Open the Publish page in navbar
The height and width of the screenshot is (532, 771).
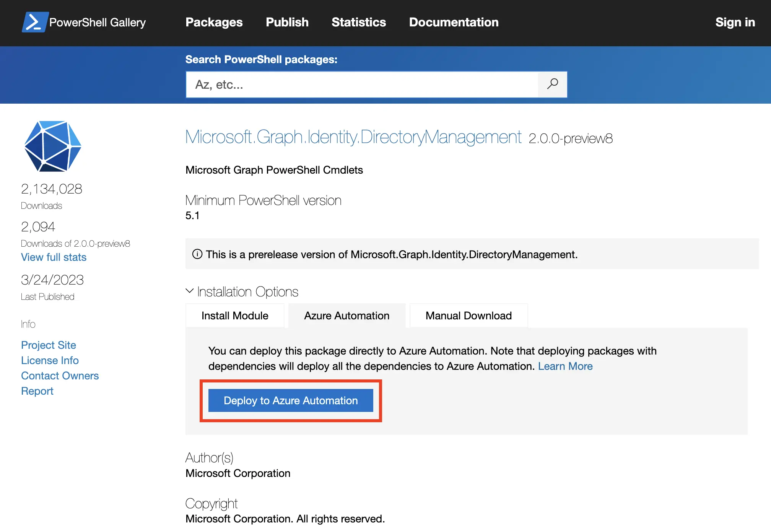pos(287,22)
